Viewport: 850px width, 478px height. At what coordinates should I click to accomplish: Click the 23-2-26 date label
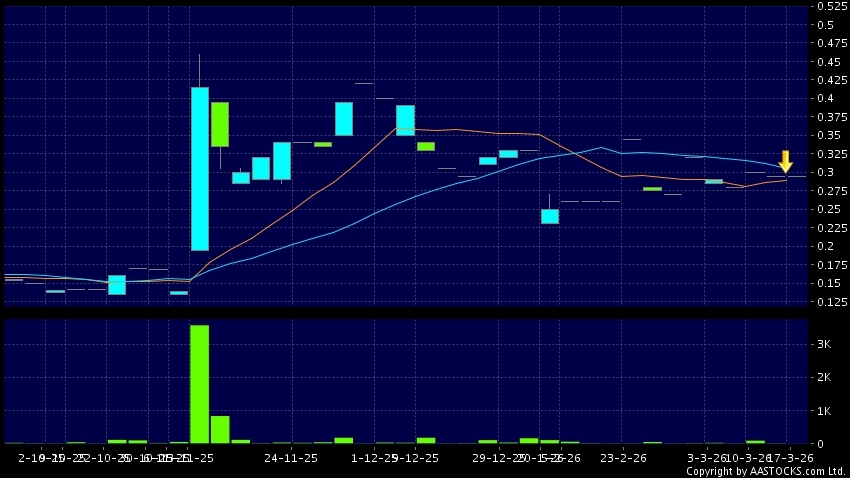(621, 457)
